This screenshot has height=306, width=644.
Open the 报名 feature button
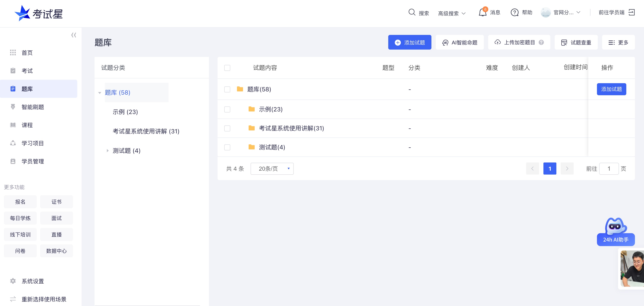20,202
